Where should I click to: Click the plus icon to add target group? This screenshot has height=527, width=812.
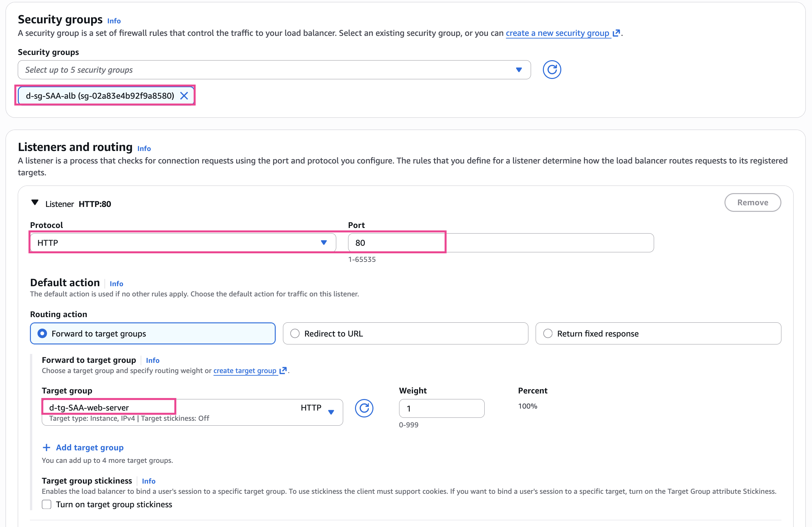point(46,447)
